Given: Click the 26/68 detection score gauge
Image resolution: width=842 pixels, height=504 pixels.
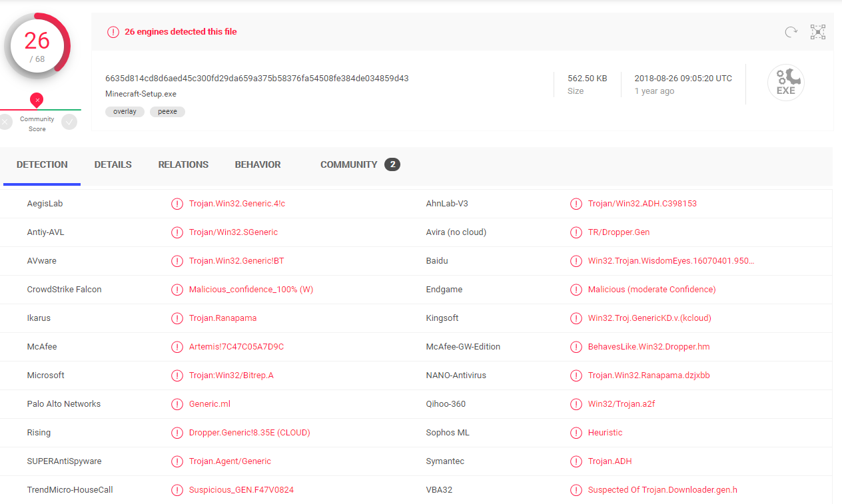Looking at the screenshot, I should (37, 45).
